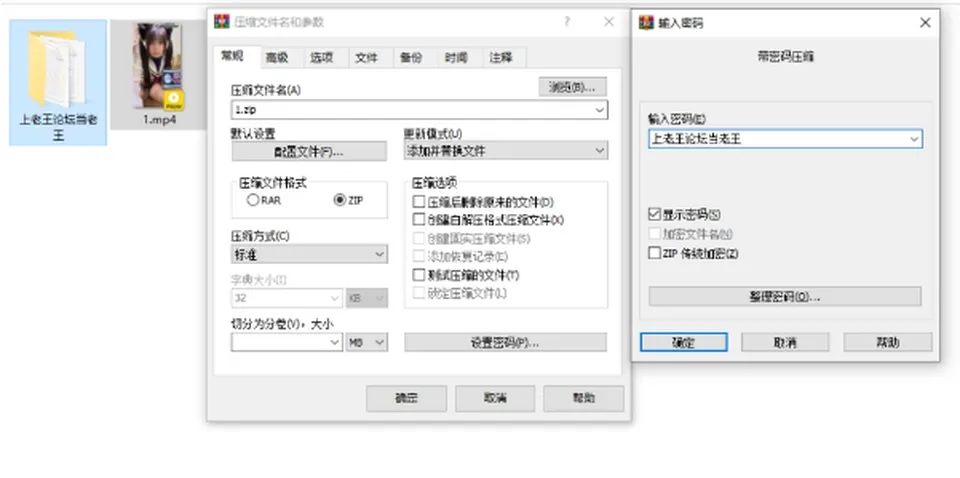
Task: Click WinRAR icon in 输入密码 title bar
Action: pos(646,23)
